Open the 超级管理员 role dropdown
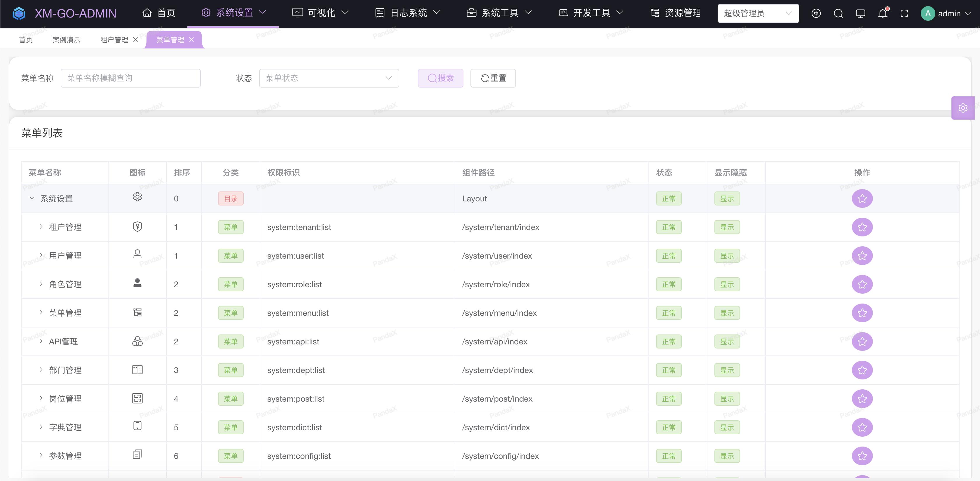 click(x=758, y=13)
